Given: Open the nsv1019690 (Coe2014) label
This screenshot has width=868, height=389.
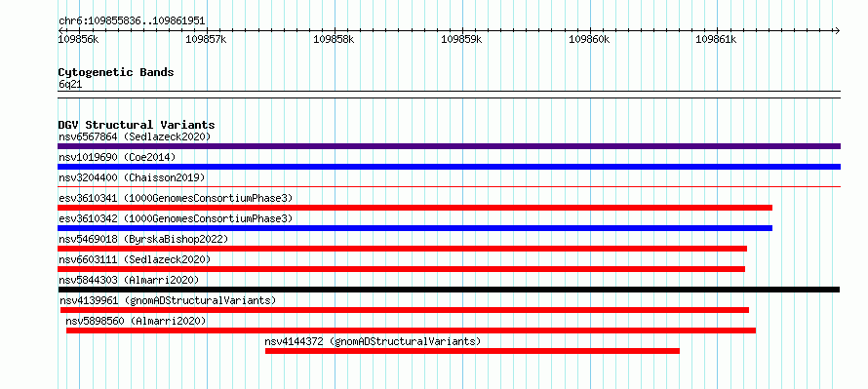Looking at the screenshot, I should coord(117,157).
